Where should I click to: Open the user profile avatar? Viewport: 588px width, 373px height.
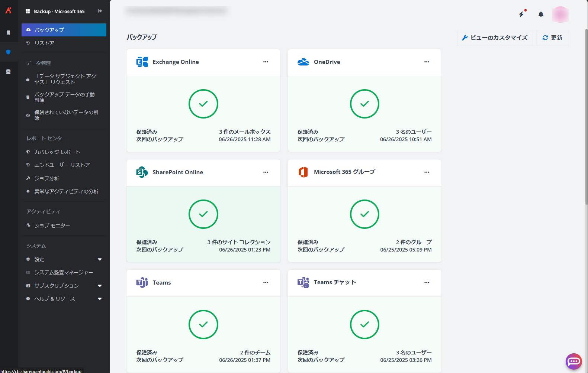pyautogui.click(x=560, y=14)
